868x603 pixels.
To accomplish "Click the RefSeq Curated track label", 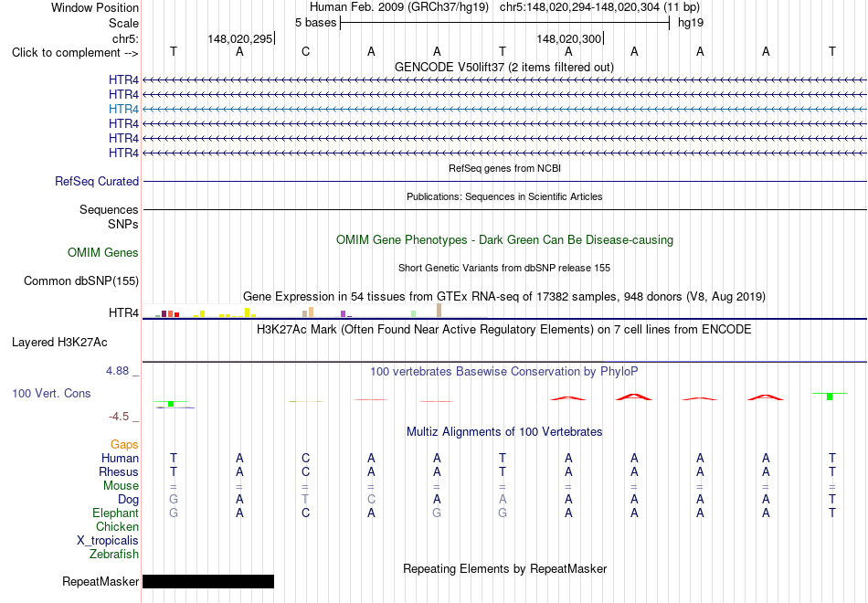I will tap(97, 181).
